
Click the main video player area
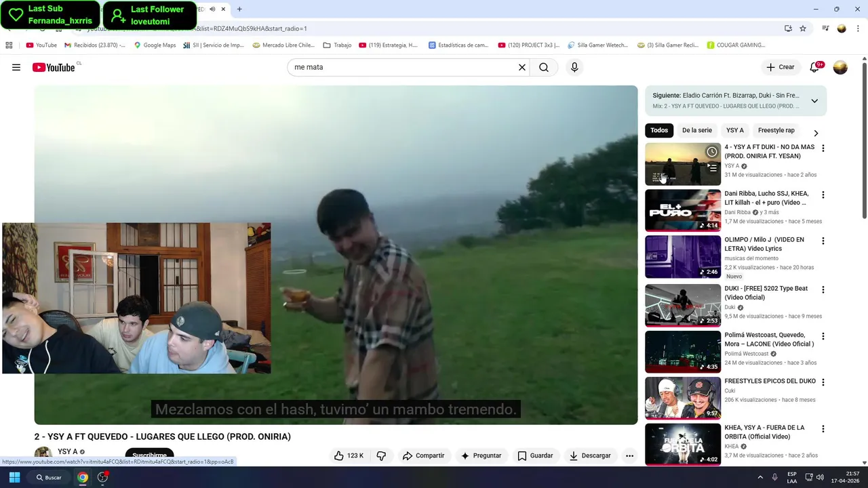point(336,255)
